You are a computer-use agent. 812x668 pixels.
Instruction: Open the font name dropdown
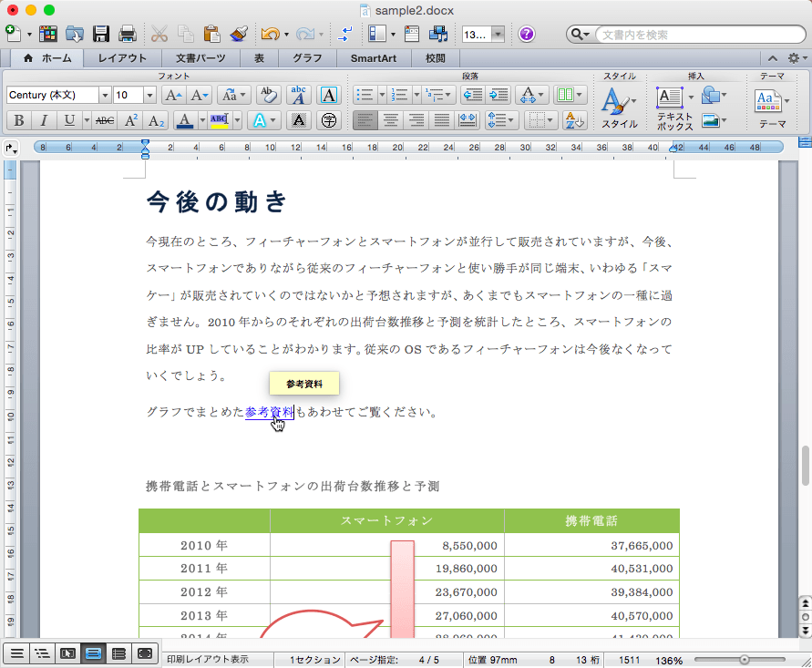click(105, 95)
